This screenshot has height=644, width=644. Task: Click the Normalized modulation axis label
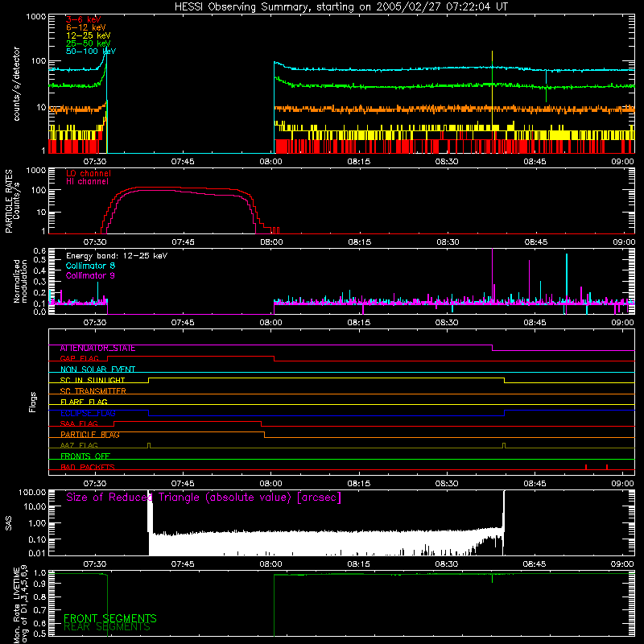click(20, 281)
